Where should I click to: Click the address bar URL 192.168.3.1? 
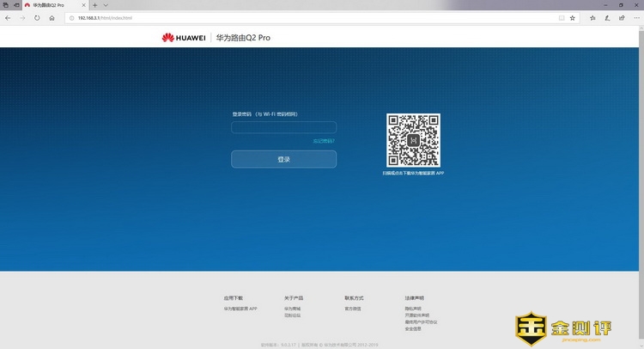pos(105,18)
